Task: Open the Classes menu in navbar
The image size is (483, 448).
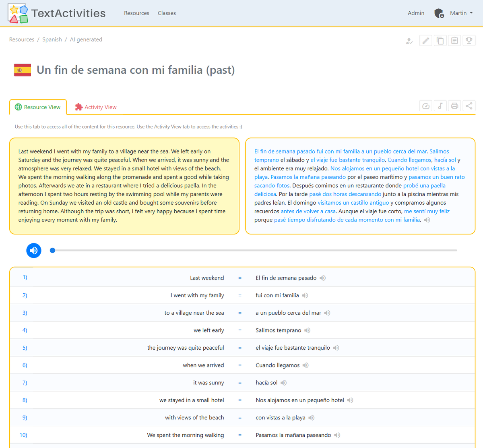Action: [167, 13]
